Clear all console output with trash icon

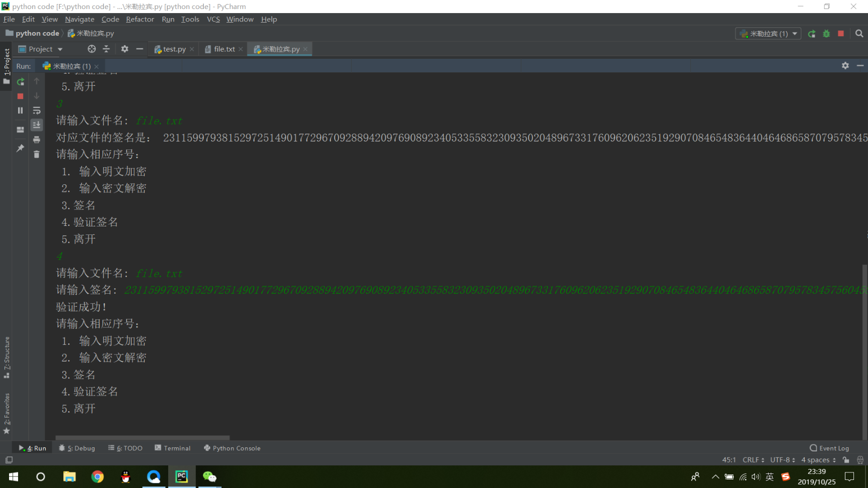tap(37, 154)
